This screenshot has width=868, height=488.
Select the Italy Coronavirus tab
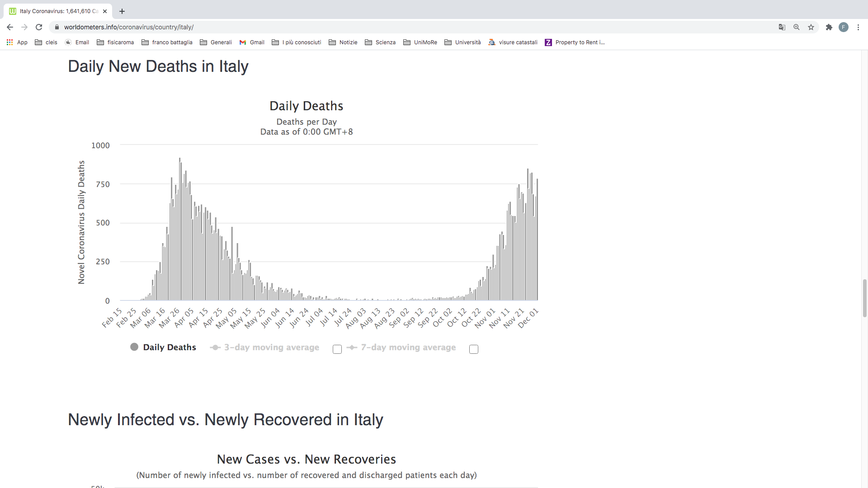(x=58, y=11)
